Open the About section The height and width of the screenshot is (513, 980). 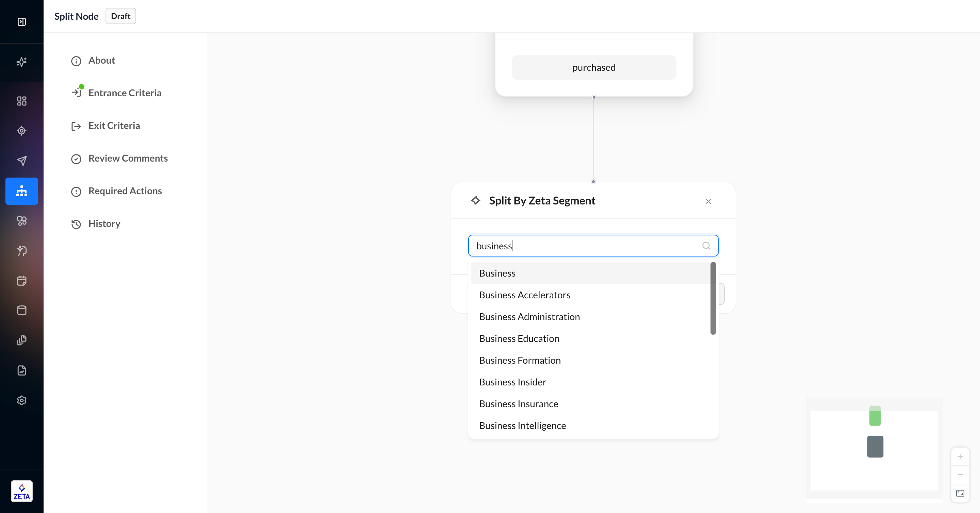pyautogui.click(x=93, y=61)
